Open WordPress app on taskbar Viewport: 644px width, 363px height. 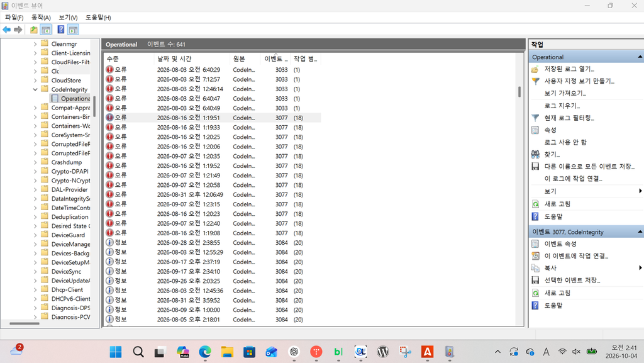pos(383,352)
